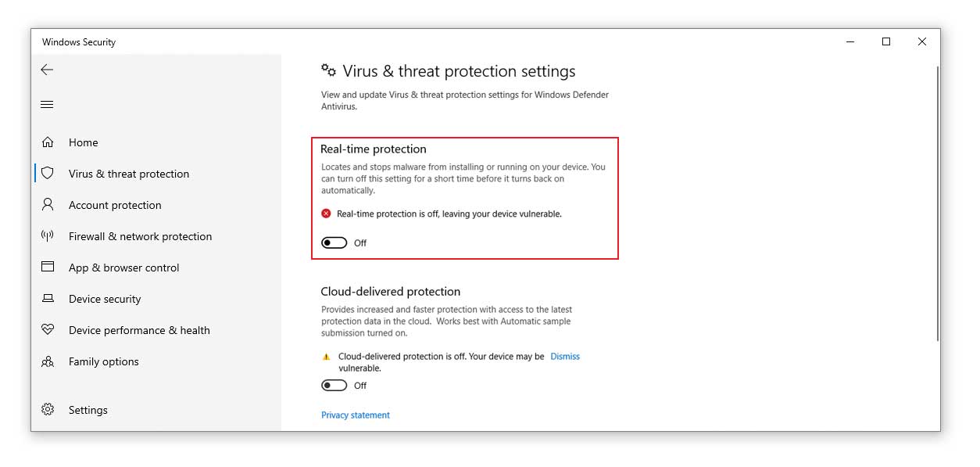Click the red error icon for real-time protection
This screenshot has height=467, width=980.
click(327, 214)
